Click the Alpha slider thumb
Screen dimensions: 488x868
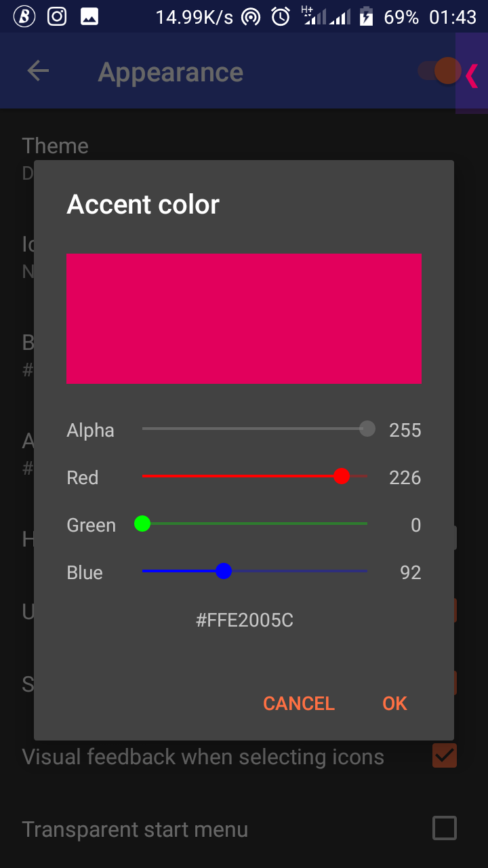click(367, 429)
